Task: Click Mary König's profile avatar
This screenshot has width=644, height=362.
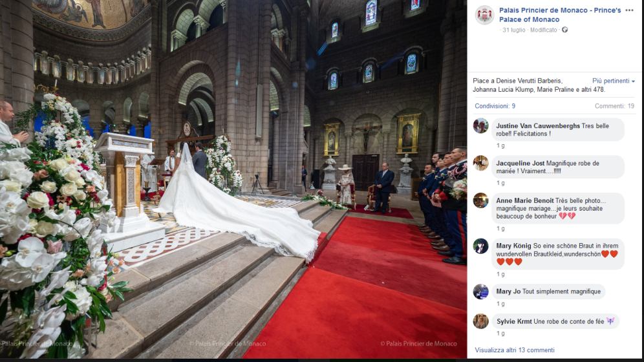Action: tap(480, 246)
